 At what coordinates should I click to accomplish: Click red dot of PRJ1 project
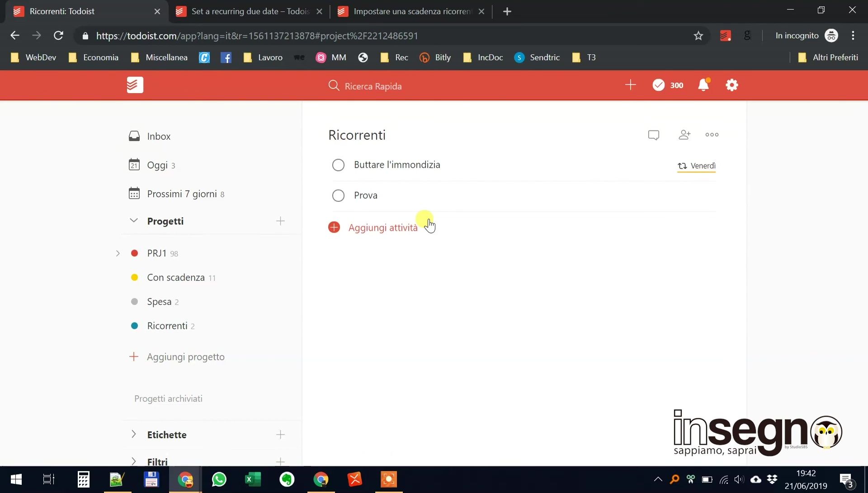134,253
